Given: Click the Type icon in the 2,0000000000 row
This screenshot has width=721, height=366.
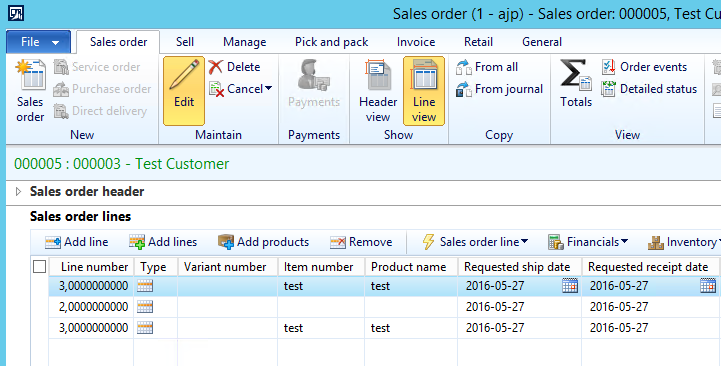Looking at the screenshot, I should pyautogui.click(x=145, y=307).
